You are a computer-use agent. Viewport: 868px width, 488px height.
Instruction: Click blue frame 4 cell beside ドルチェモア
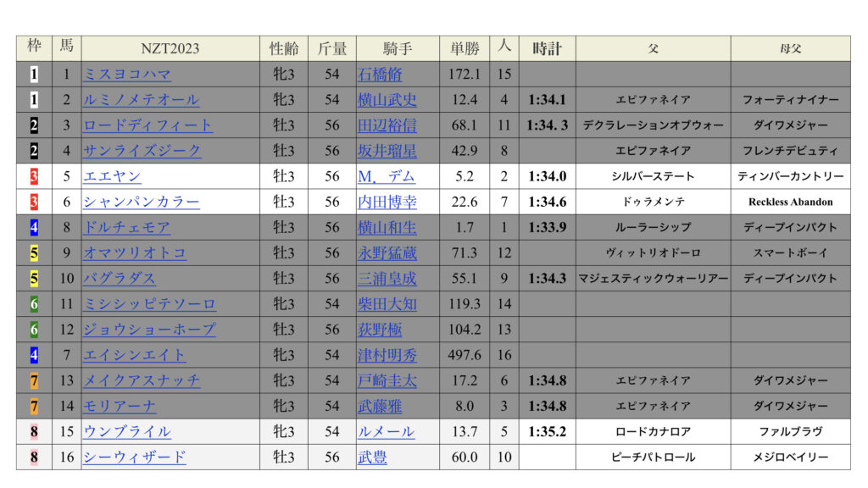tap(34, 227)
